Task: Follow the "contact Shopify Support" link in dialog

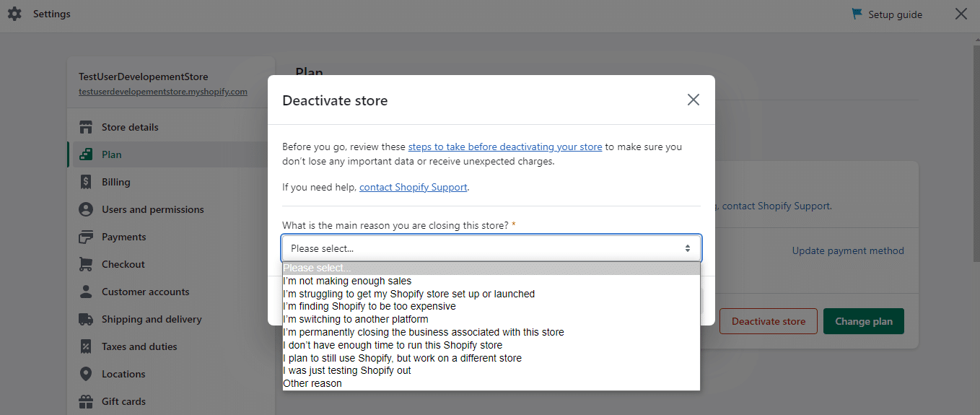Action: tap(414, 187)
